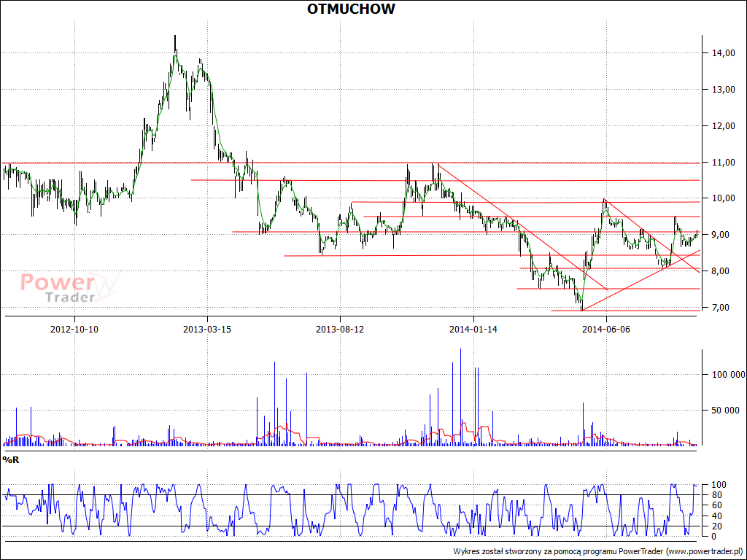Click the %R indicator label
Viewport: 747px width, 560px height.
[11, 460]
